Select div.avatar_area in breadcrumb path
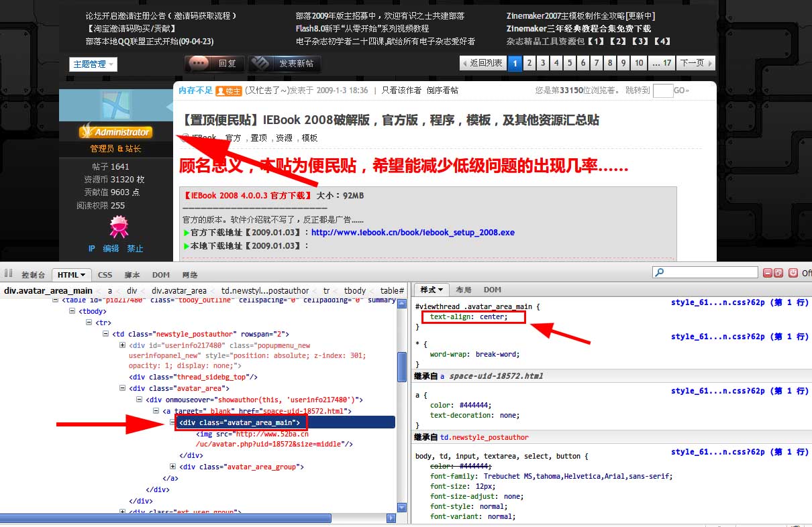This screenshot has height=527, width=812. click(179, 291)
